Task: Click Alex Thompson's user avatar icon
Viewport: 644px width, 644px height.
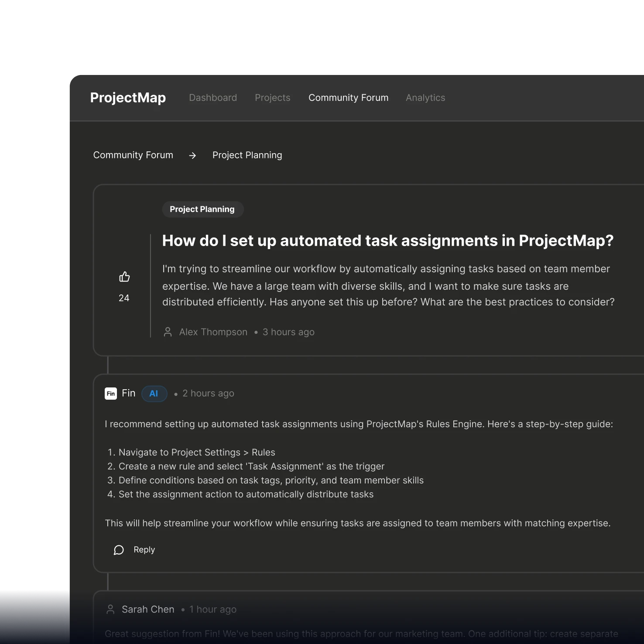Action: (168, 332)
